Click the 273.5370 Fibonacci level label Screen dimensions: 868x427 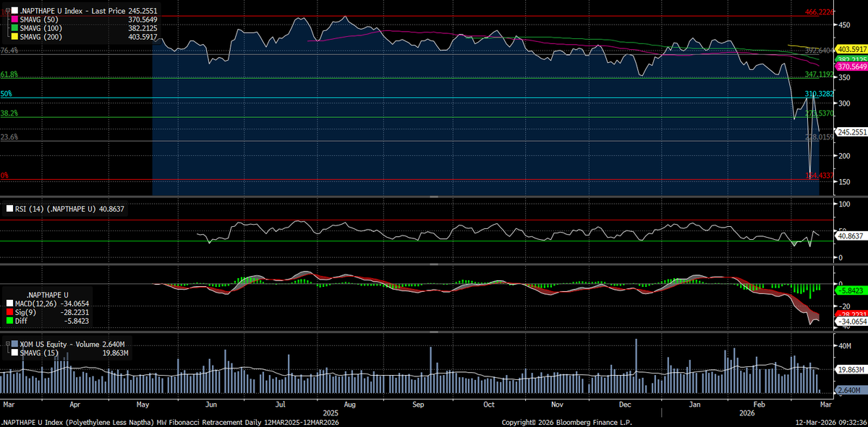[819, 113]
